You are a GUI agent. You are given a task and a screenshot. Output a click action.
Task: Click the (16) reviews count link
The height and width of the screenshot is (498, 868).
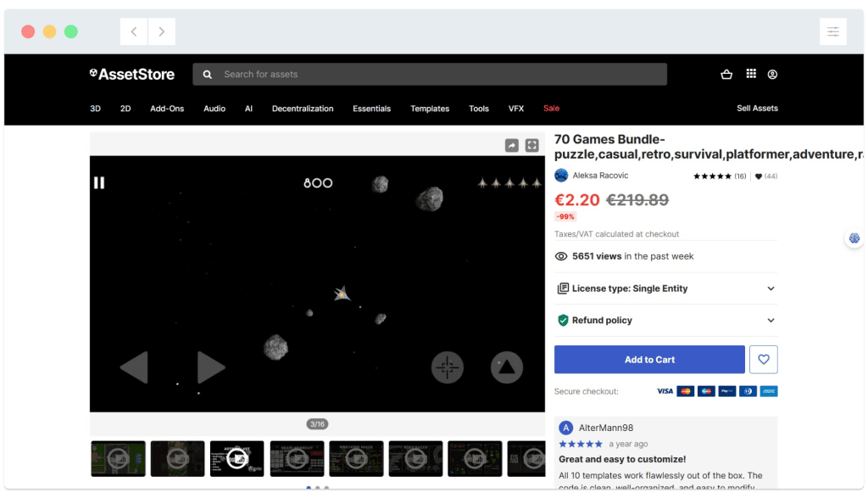click(740, 176)
